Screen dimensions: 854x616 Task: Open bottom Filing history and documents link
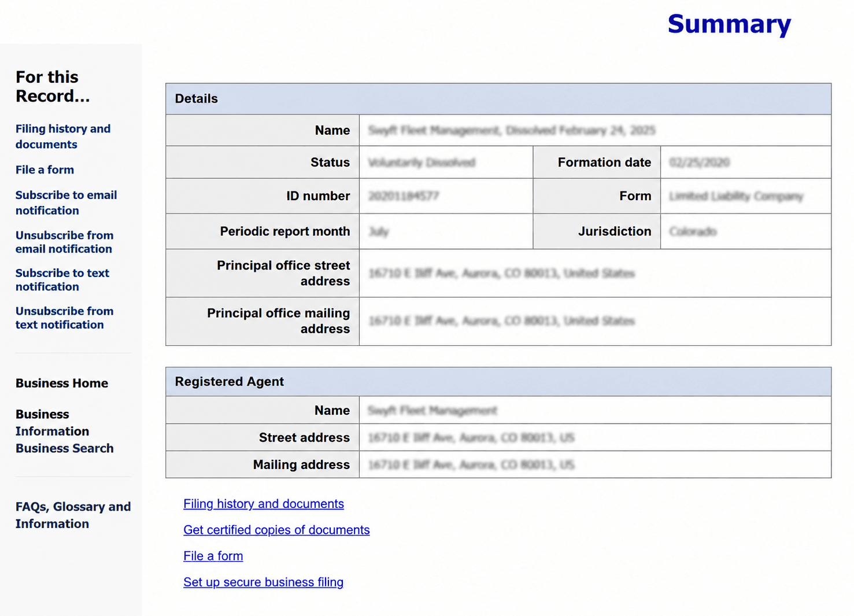[x=264, y=504]
